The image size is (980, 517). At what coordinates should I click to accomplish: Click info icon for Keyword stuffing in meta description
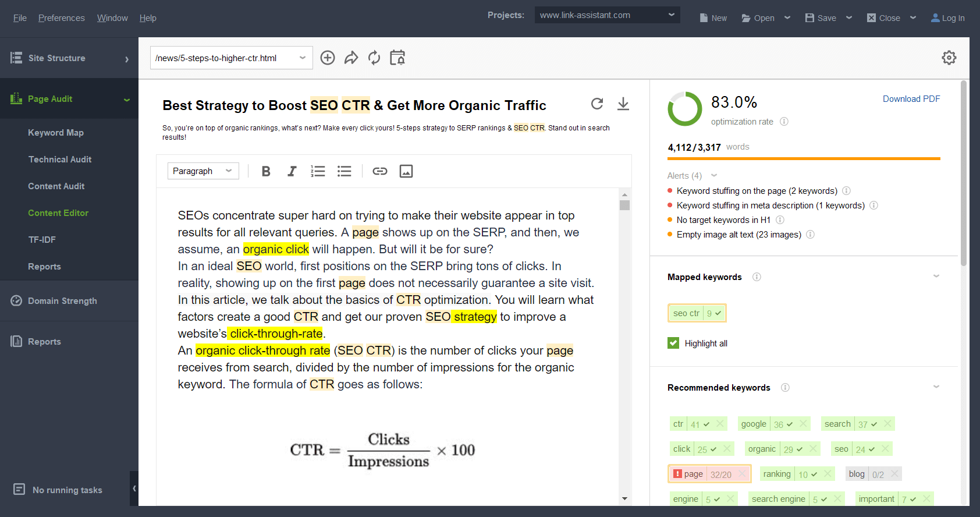[x=874, y=206]
